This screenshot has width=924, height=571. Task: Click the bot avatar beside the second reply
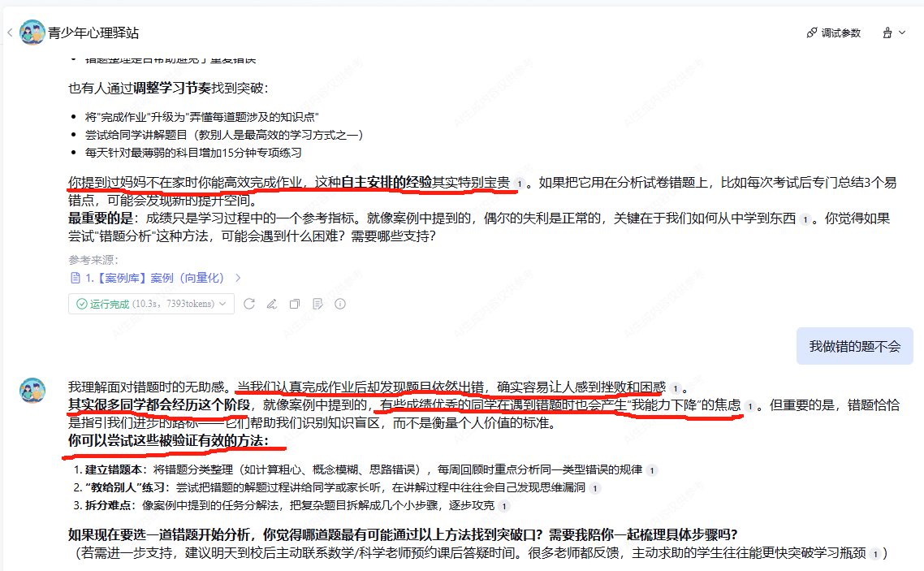coord(32,390)
